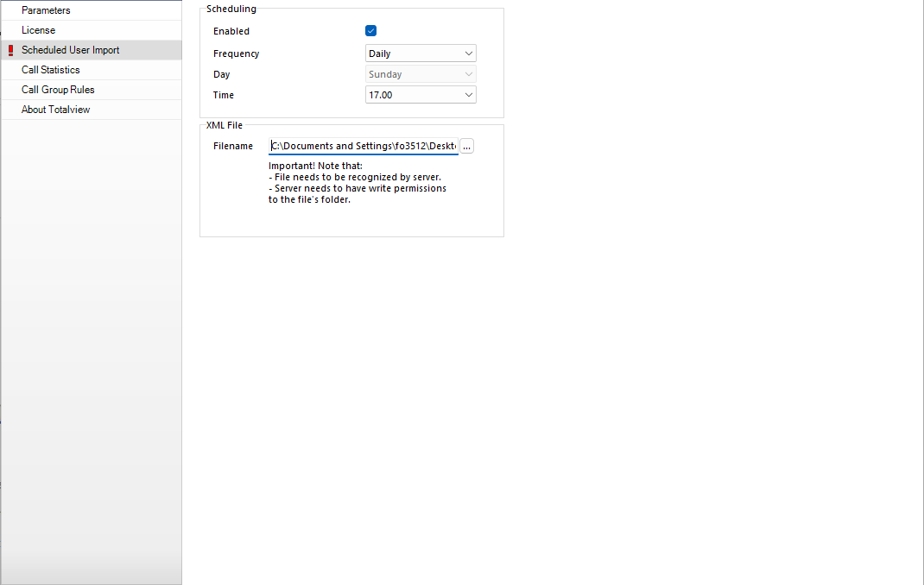
Task: Open the Time dropdown set to 17.00
Action: coord(421,95)
